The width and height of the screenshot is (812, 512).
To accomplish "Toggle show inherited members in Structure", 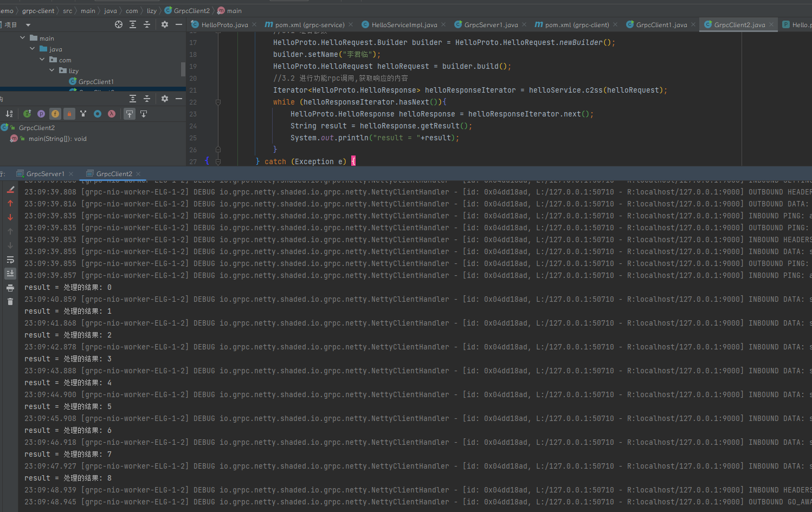I will point(27,114).
